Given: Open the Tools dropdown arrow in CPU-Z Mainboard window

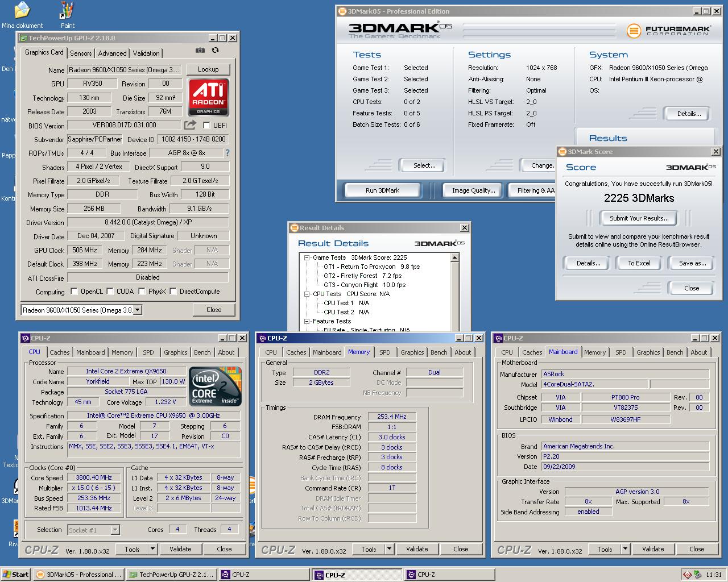Looking at the screenshot, I should click(625, 549).
